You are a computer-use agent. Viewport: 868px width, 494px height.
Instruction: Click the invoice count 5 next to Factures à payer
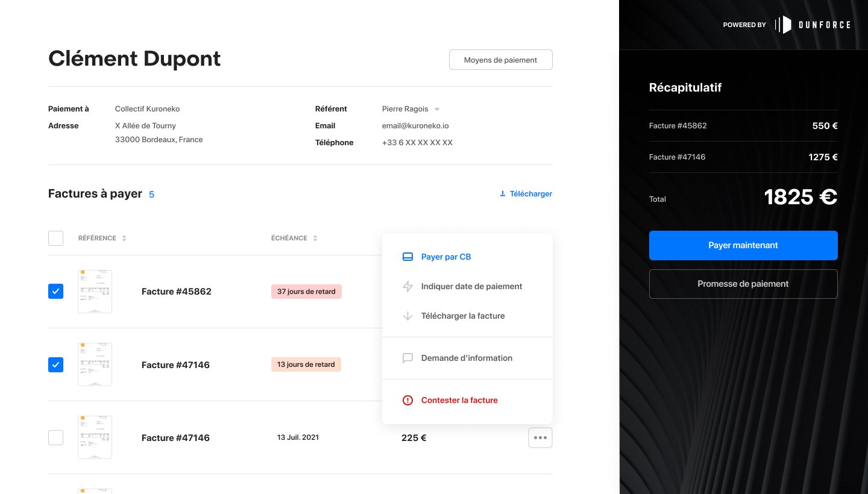[x=151, y=195]
